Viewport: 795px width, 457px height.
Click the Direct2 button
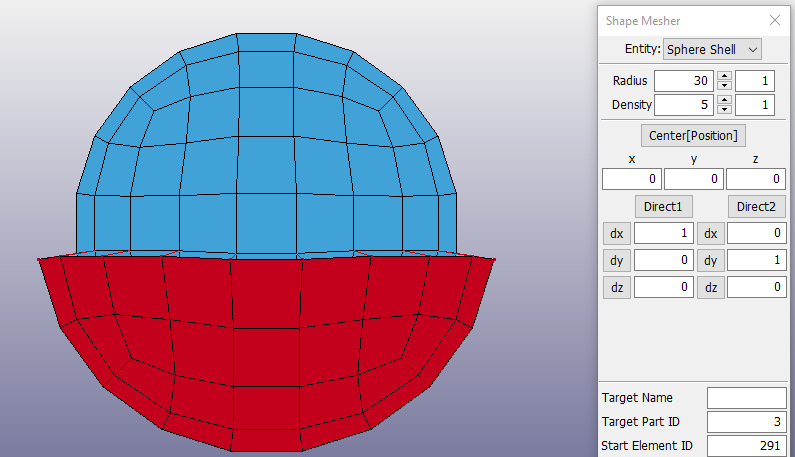click(x=756, y=206)
